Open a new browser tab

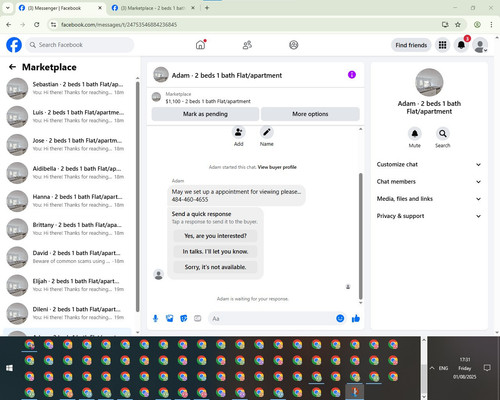click(207, 8)
